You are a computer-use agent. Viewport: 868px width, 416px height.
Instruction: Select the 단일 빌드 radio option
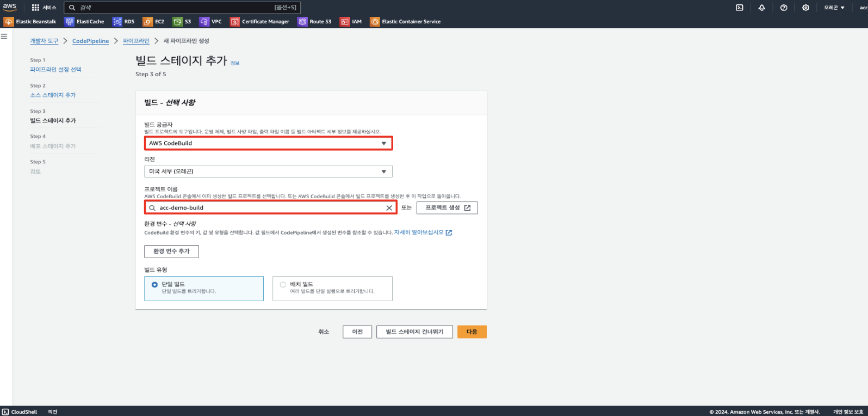[x=154, y=285]
